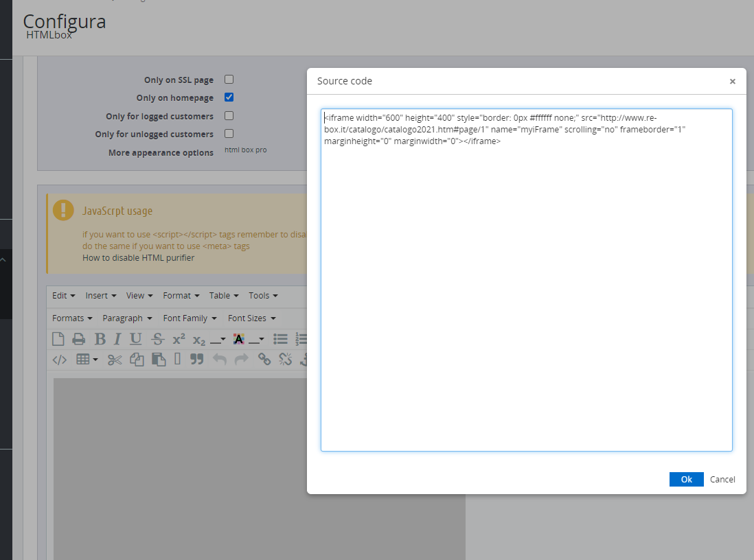The image size is (754, 560).
Task: Click the html box pro link
Action: tap(245, 150)
